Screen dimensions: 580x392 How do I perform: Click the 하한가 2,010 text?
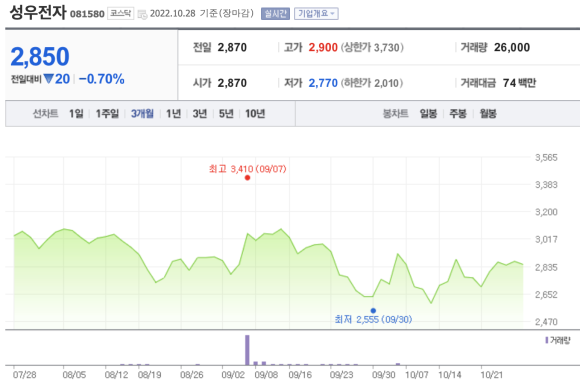tap(372, 83)
